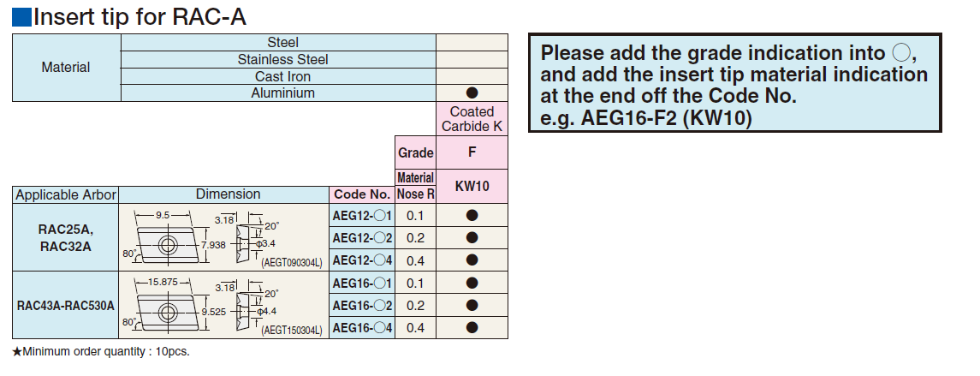Open the RAC43A-RAC530A insert dimension drawing
Viewport: 980px width, 376px height.
pos(223,305)
